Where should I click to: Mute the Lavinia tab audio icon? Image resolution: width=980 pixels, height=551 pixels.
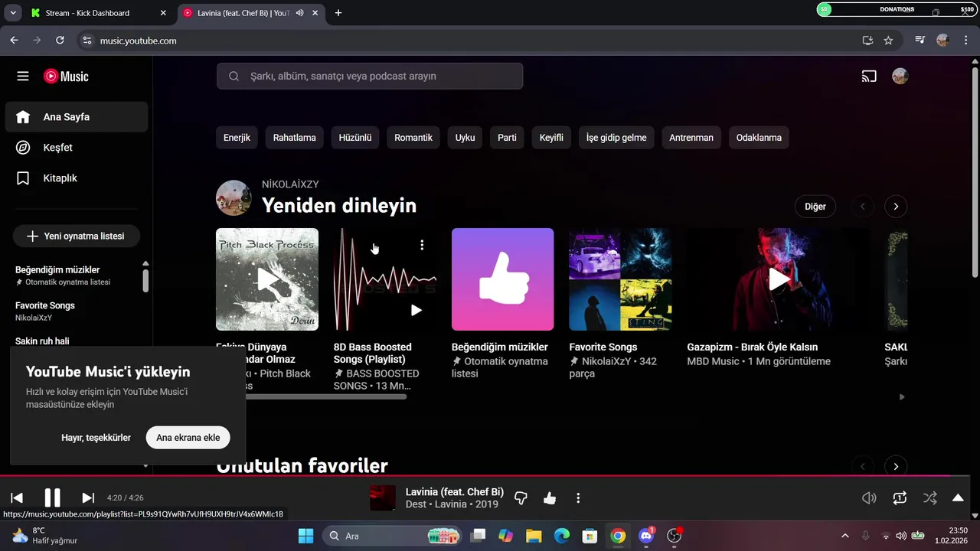(300, 13)
